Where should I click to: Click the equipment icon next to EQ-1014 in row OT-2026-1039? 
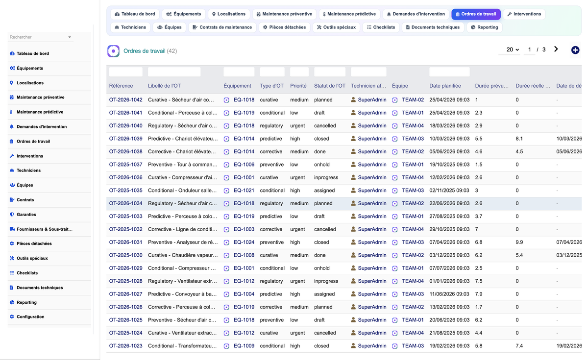click(x=226, y=139)
